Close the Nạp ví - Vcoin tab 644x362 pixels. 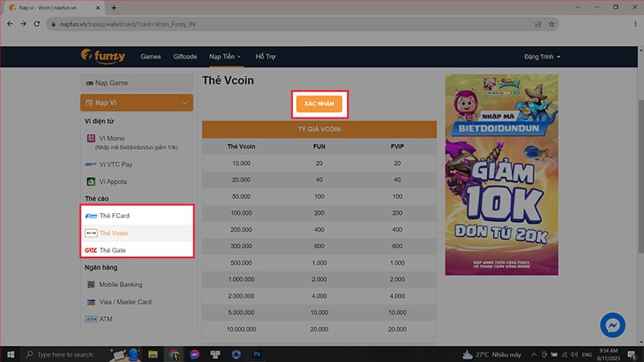pyautogui.click(x=97, y=8)
